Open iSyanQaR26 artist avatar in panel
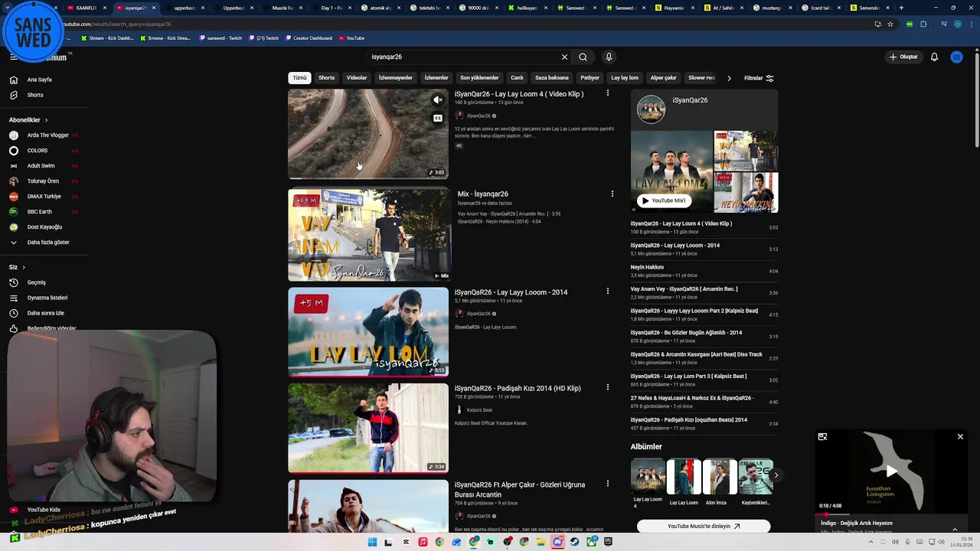The image size is (980, 551). coord(652,109)
